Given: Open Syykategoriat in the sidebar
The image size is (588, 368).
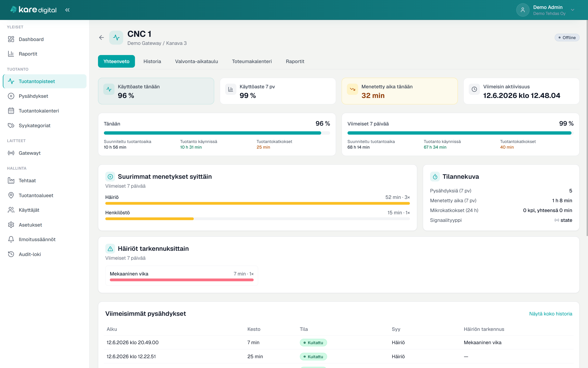Looking at the screenshot, I should click(45, 126).
